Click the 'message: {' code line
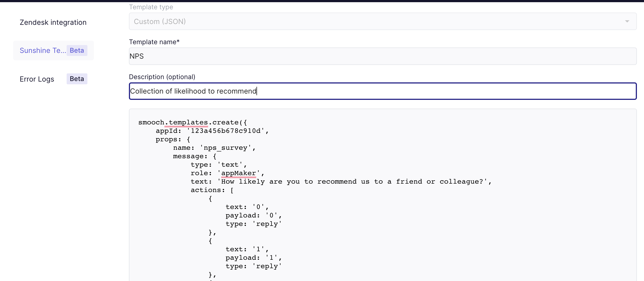The width and height of the screenshot is (644, 281). [195, 156]
